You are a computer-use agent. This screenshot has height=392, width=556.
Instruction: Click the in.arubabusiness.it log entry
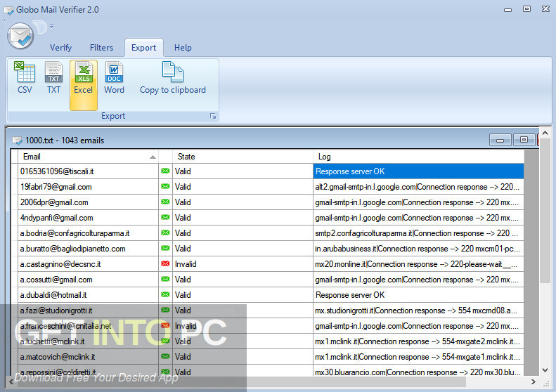click(x=418, y=249)
